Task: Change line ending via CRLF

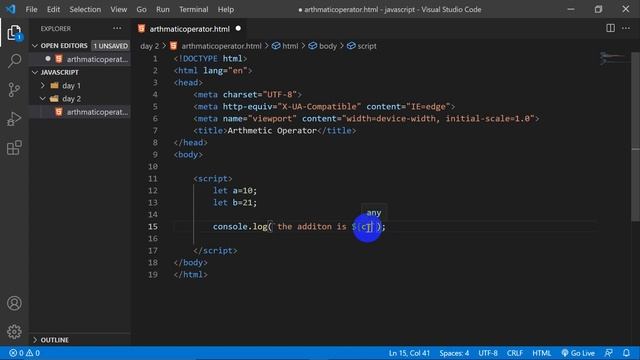Action: click(x=515, y=353)
